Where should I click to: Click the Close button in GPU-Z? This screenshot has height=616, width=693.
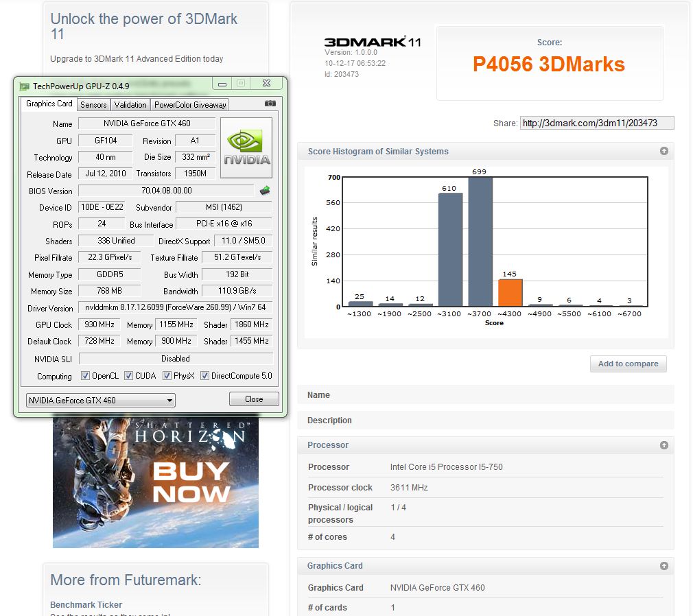click(x=254, y=399)
